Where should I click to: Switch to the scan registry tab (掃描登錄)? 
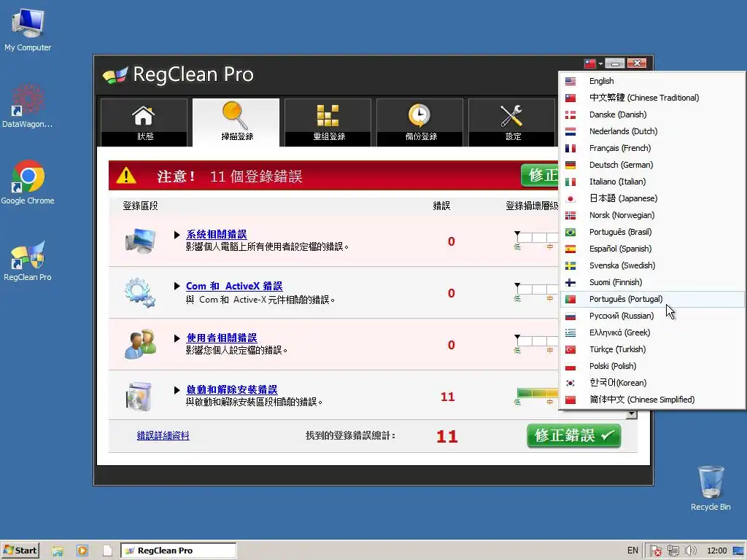pos(236,122)
